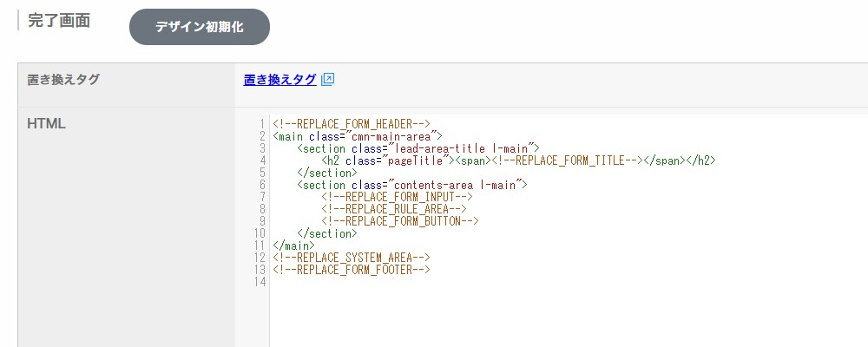The height and width of the screenshot is (347, 868).
Task: Click the lead-area-title section line in editor
Action: click(418, 148)
